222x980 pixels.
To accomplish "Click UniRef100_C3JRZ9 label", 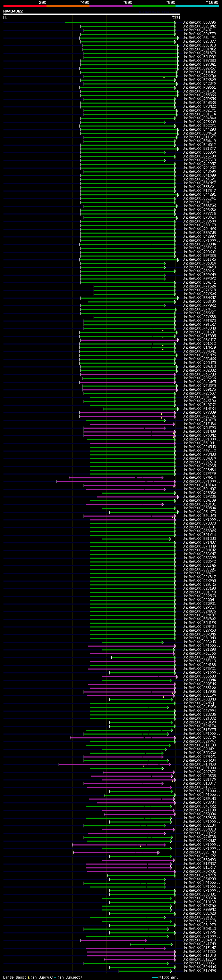I will 199,925.
